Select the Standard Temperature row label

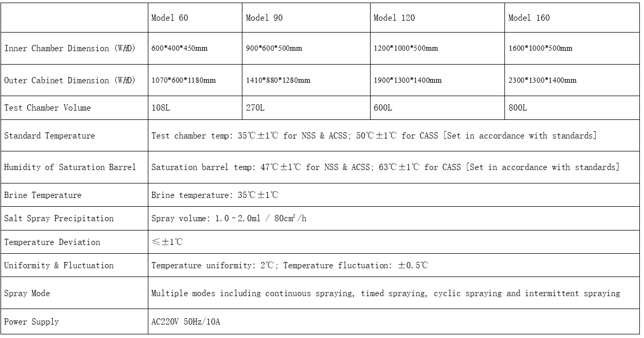click(x=50, y=135)
